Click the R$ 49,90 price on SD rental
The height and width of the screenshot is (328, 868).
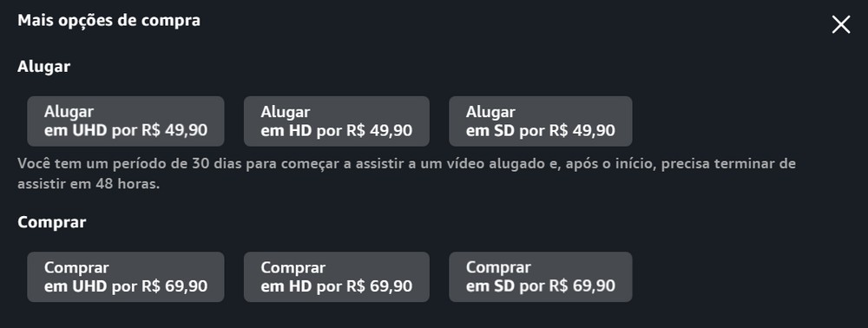(x=582, y=130)
